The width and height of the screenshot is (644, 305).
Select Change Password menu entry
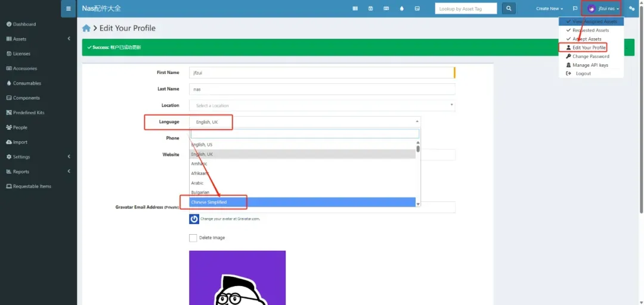pos(591,56)
